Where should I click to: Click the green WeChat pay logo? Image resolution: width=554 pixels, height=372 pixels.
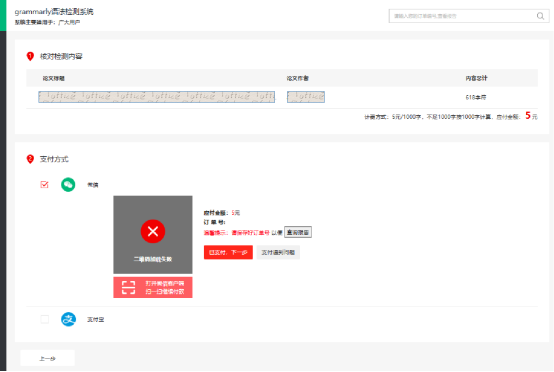68,184
